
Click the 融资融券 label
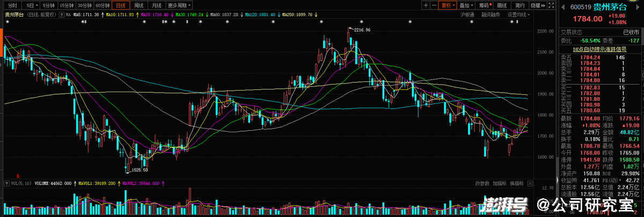pos(491,14)
